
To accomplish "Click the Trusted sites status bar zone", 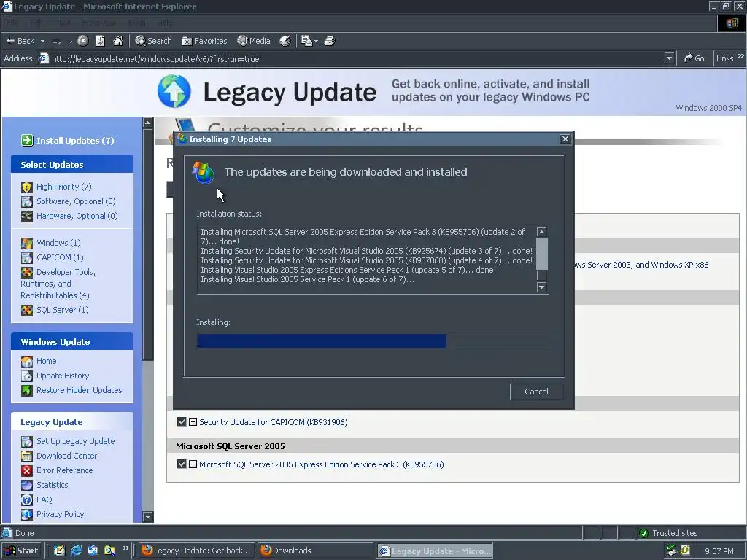I will (690, 533).
